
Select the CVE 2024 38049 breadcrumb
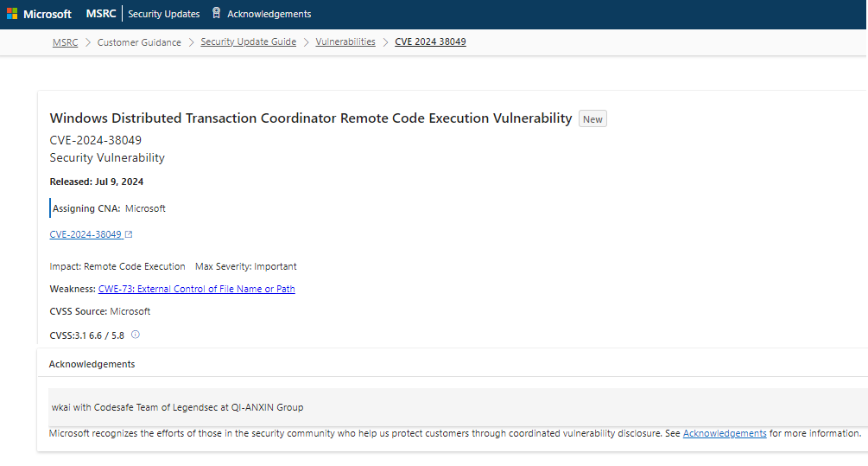coord(430,42)
